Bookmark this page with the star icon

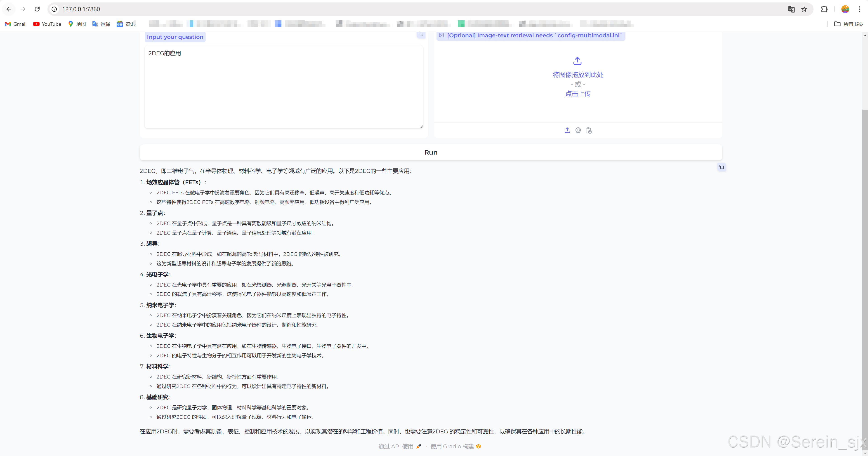pyautogui.click(x=804, y=9)
